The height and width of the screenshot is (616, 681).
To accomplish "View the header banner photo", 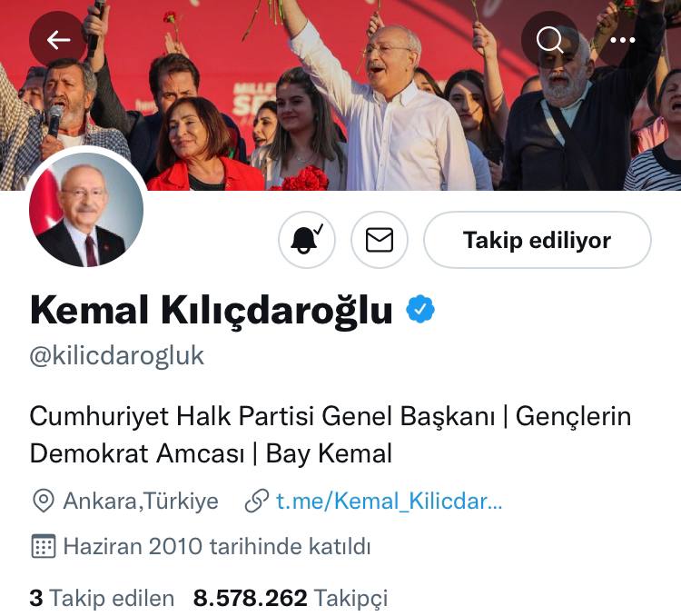I will pyautogui.click(x=340, y=95).
